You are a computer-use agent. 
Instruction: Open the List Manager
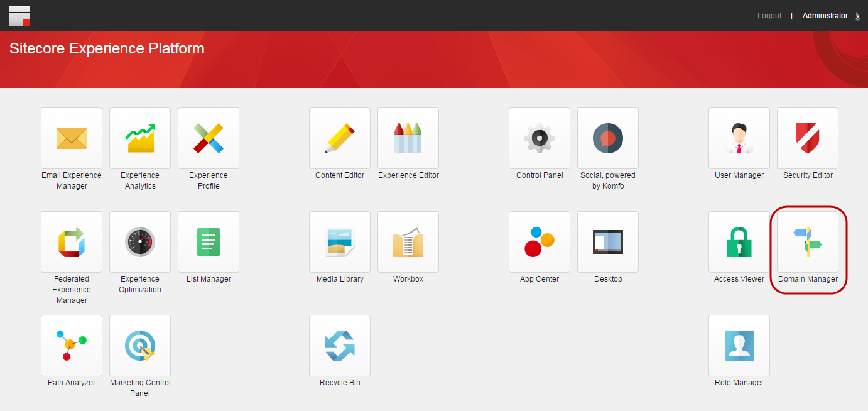tap(208, 241)
